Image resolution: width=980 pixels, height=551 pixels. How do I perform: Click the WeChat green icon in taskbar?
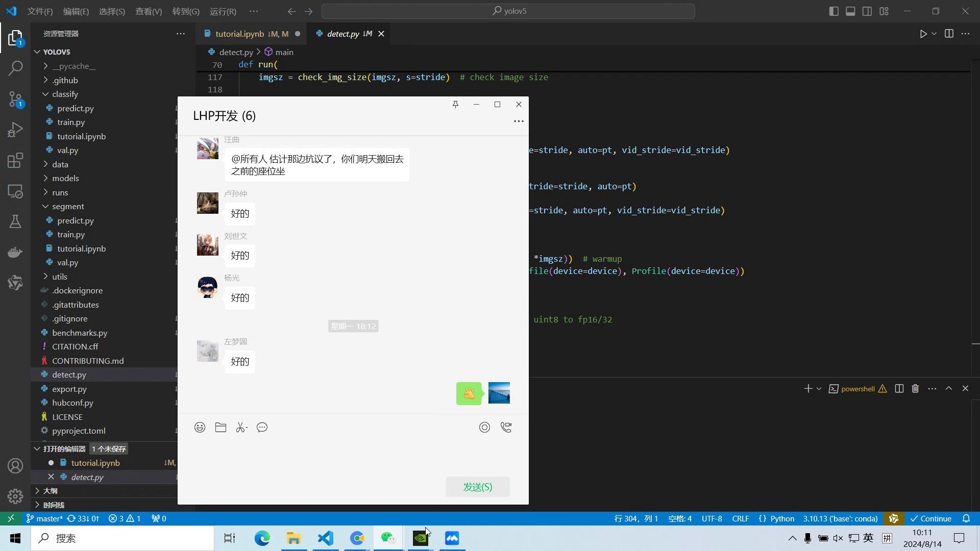click(389, 538)
